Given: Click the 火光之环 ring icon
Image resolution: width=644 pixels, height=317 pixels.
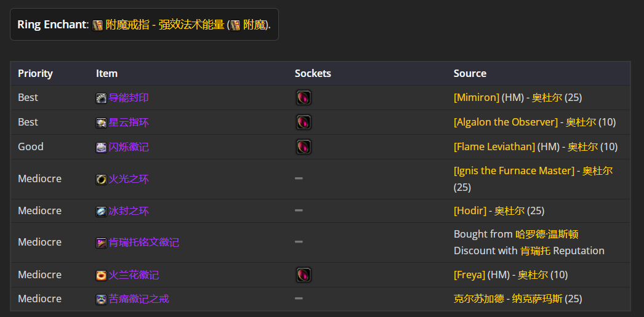Looking at the screenshot, I should point(101,180).
